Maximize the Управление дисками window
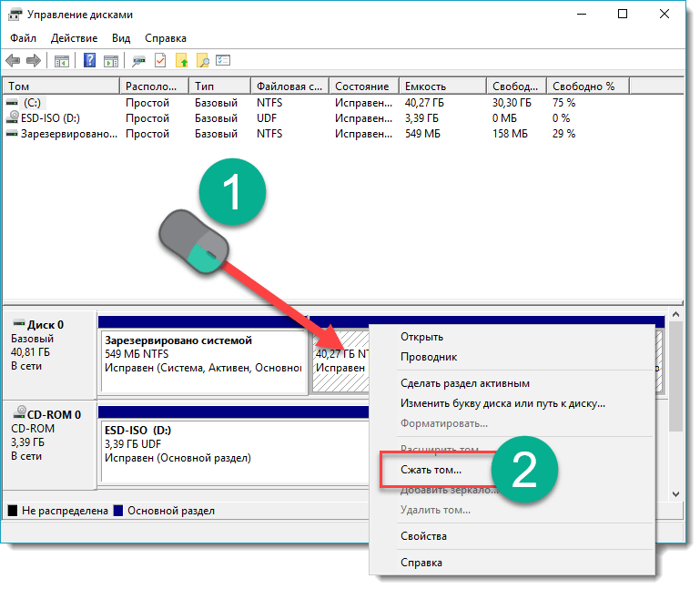 click(x=623, y=15)
